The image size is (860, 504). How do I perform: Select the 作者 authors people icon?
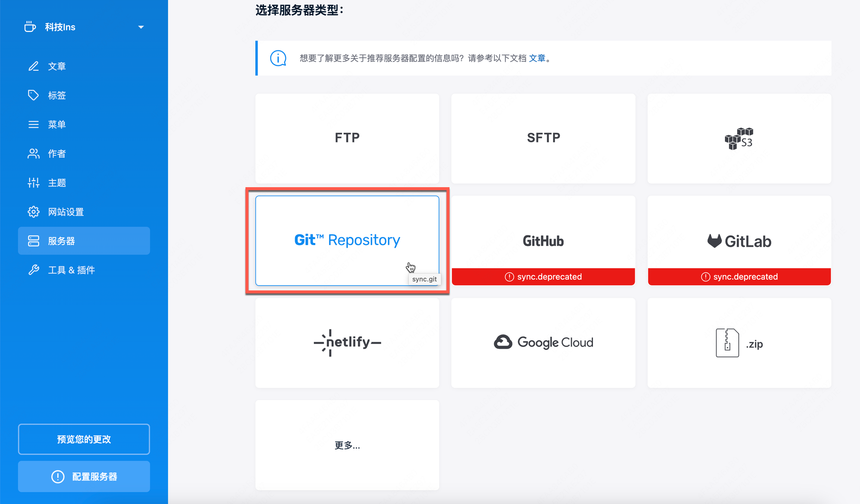pyautogui.click(x=34, y=154)
